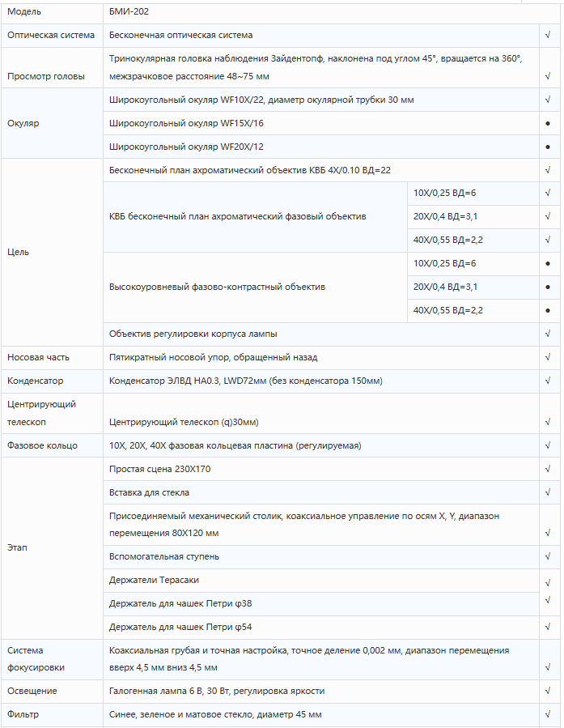Select the Галогенная лампа 6 В description
The height and width of the screenshot is (728, 564).
(x=216, y=692)
